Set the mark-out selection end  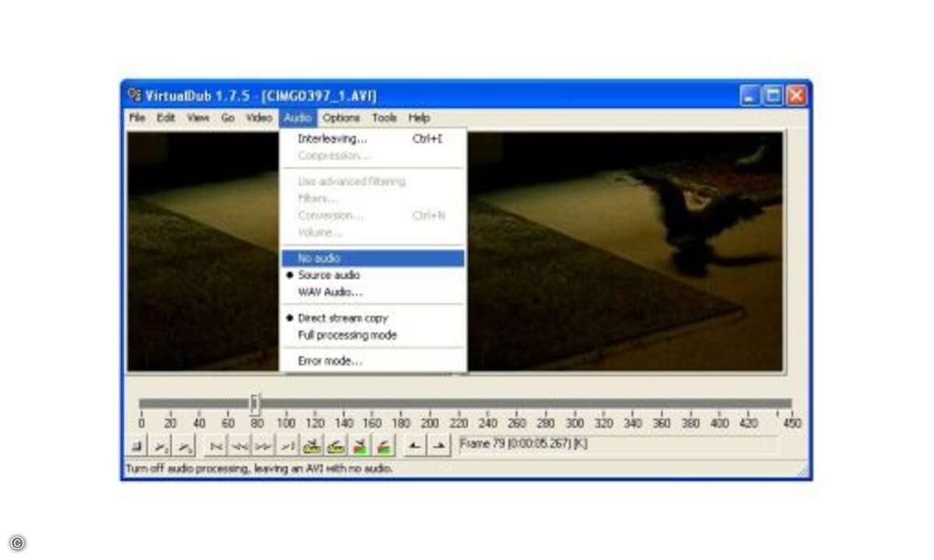pyautogui.click(x=440, y=446)
